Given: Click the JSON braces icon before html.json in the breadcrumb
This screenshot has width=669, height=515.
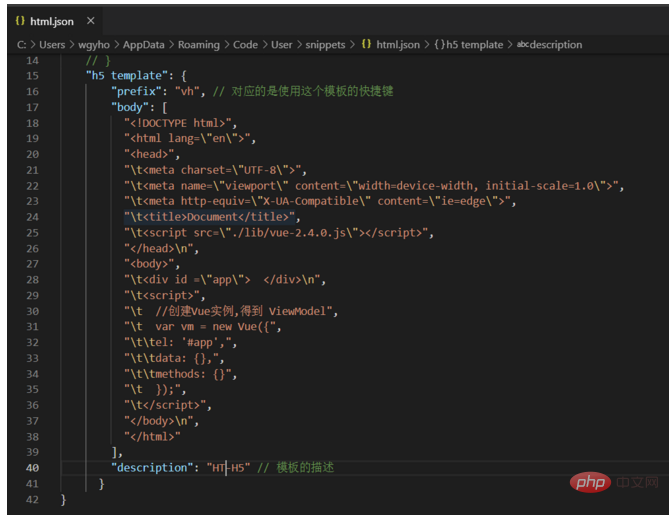Looking at the screenshot, I should coord(366,44).
